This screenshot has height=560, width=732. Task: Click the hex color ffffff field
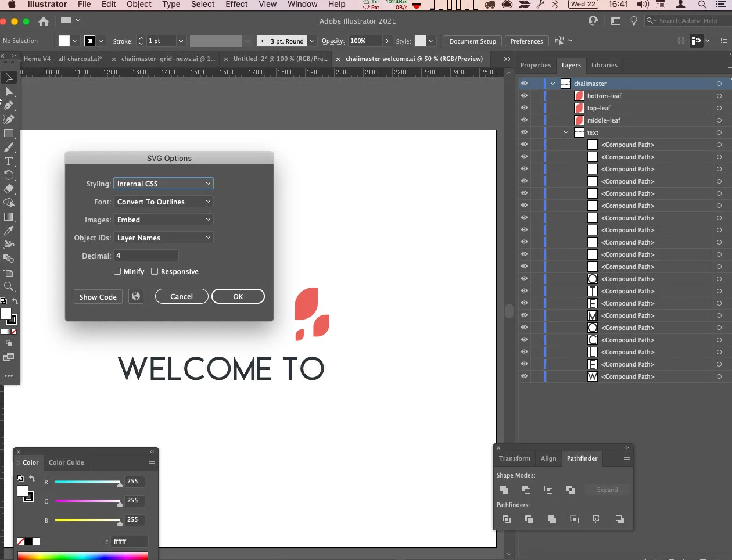[x=130, y=541]
